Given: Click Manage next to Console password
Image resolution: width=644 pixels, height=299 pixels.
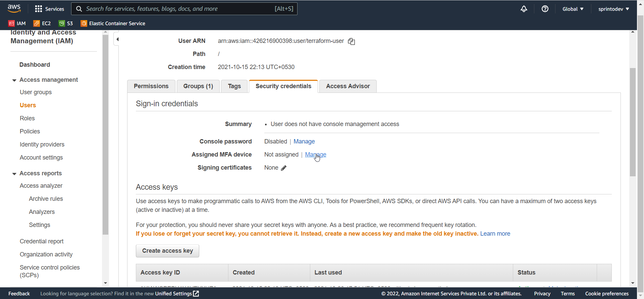Looking at the screenshot, I should point(304,141).
